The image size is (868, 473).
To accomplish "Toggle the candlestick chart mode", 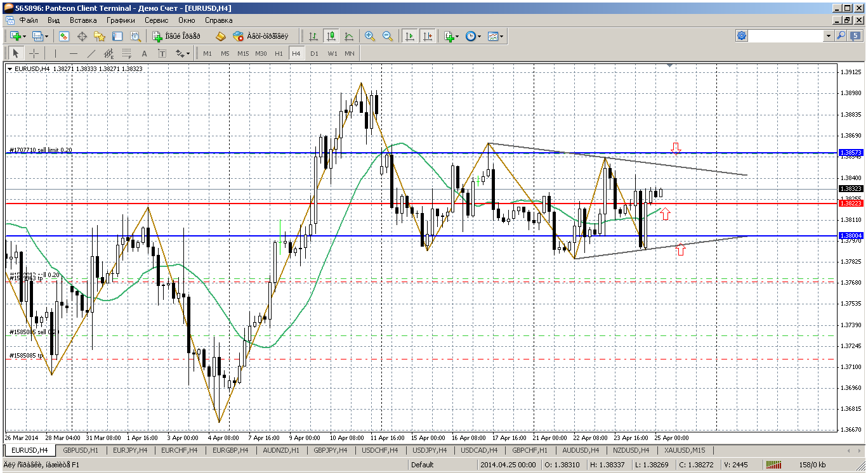I will click(331, 36).
